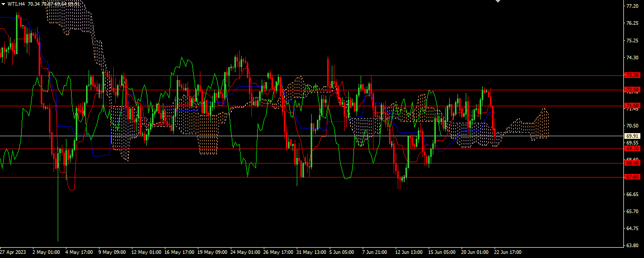Select the red 67.60 horizontal line label

(x=632, y=177)
